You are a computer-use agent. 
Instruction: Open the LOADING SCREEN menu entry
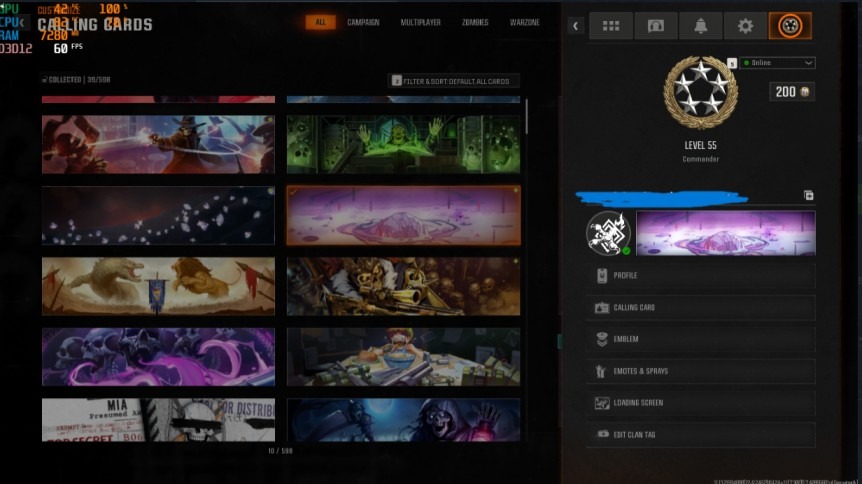point(700,403)
